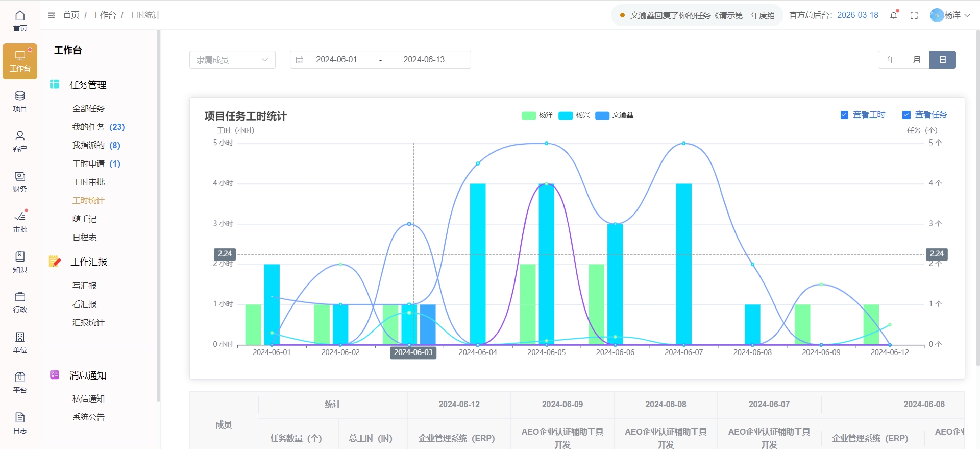Open 随手记 menu item
Screen dimensions: 980x449
coord(84,219)
